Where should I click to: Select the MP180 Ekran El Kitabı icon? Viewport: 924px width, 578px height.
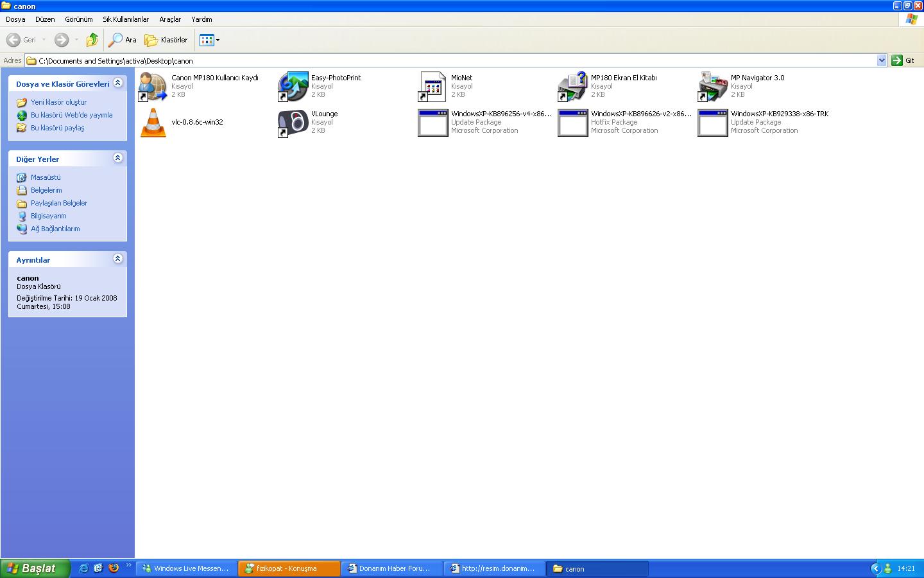tap(573, 87)
